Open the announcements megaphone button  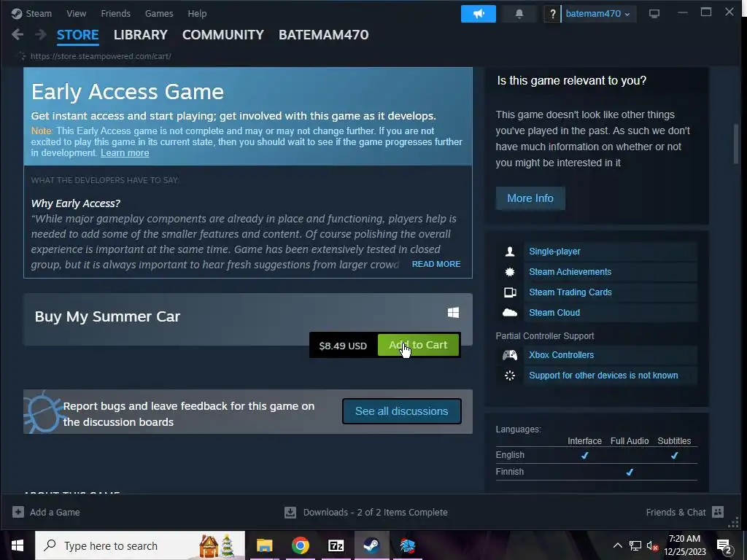point(479,14)
